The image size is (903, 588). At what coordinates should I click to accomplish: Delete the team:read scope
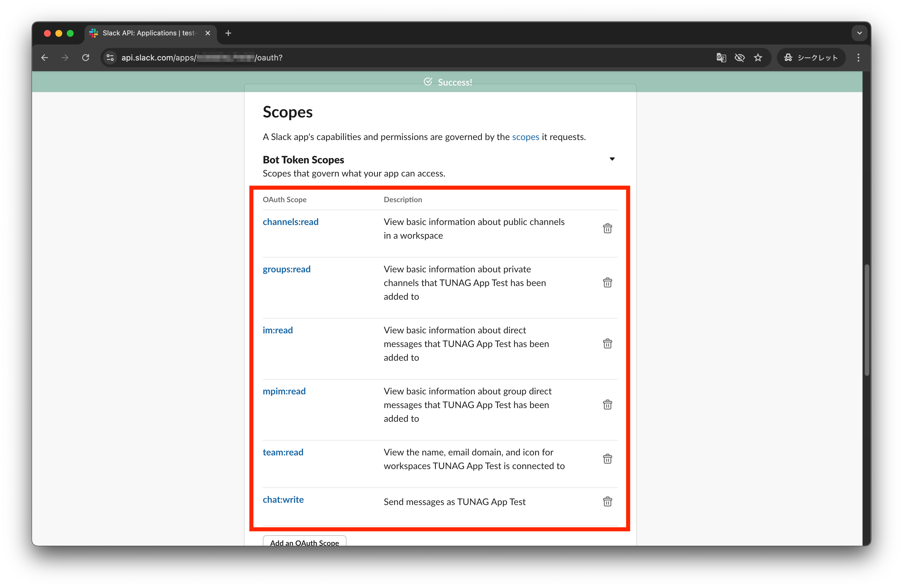(x=607, y=459)
